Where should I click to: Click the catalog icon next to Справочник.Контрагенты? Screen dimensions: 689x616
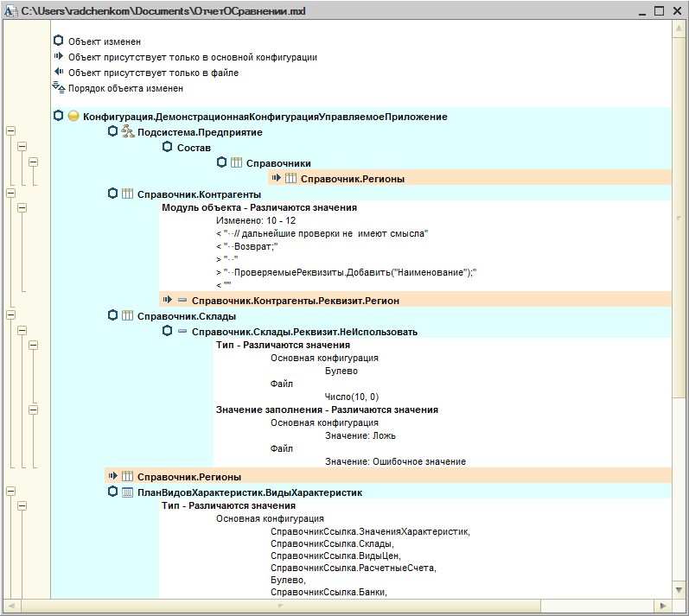point(127,194)
